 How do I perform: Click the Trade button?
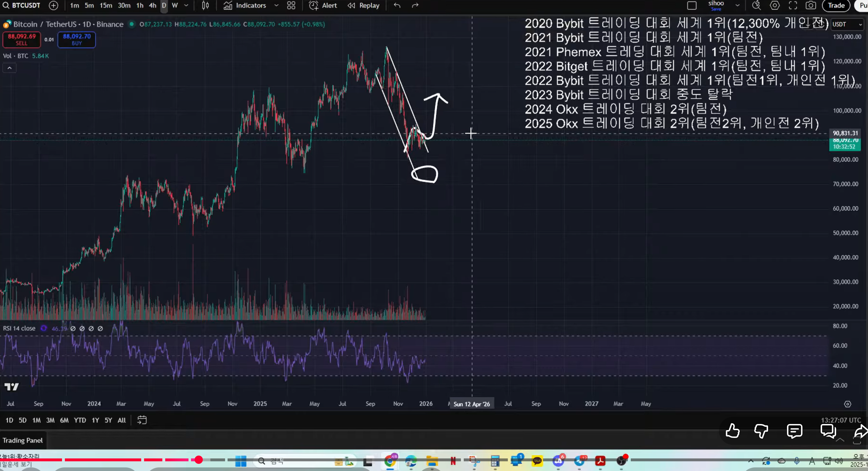836,5
